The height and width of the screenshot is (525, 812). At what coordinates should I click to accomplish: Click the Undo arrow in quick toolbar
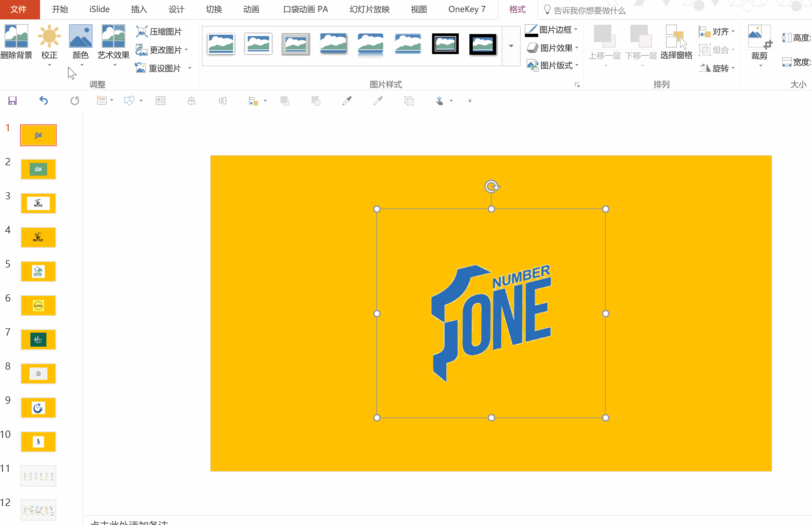pos(43,101)
